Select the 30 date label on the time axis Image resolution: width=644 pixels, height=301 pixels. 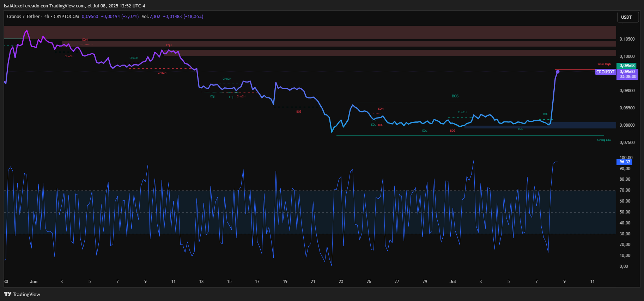(x=6, y=282)
